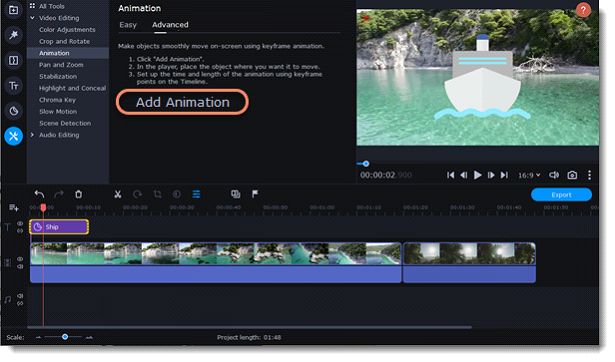Open player volume speaker icon
The image size is (615, 362).
[554, 175]
